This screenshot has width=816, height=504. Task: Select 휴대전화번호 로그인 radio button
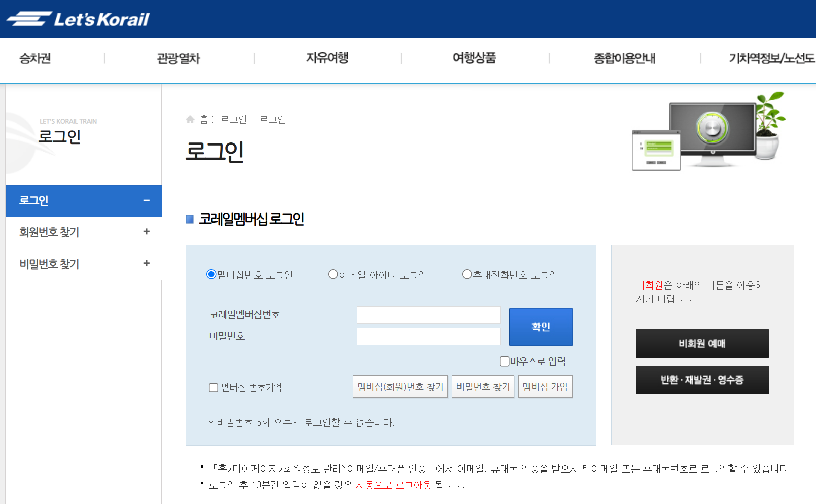click(467, 274)
